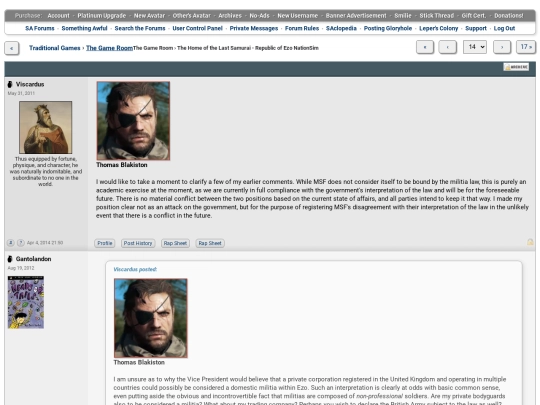Viewport: 540px width, 405px height.
Task: Click Platinum Upgrade
Action: tap(102, 15)
